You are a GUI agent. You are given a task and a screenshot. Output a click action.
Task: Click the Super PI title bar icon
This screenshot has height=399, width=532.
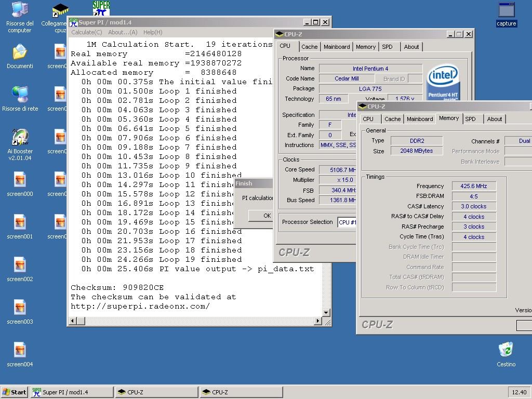click(73, 22)
